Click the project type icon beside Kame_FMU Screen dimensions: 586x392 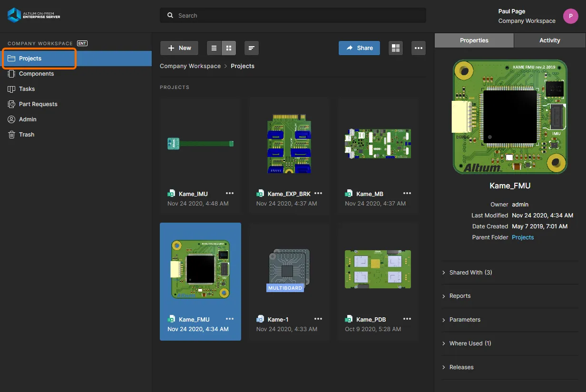[172, 319]
